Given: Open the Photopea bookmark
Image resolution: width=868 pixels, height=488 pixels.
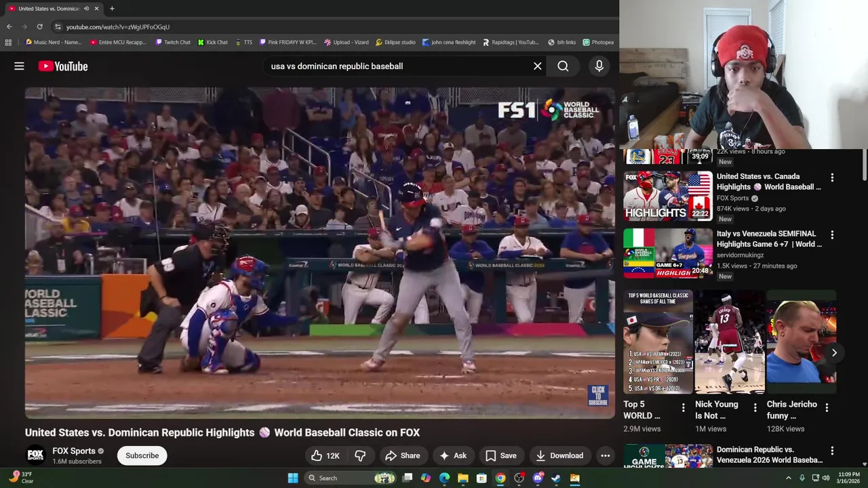Looking at the screenshot, I should (x=598, y=42).
